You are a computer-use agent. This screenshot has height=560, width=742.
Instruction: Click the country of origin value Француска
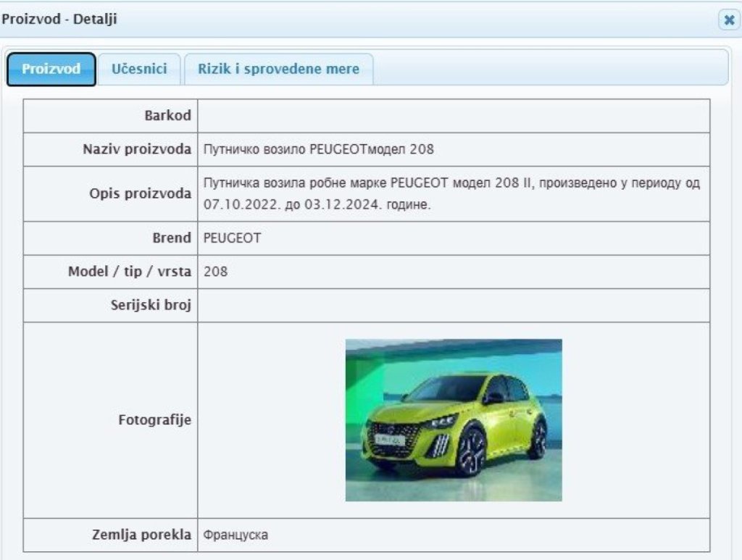235,535
